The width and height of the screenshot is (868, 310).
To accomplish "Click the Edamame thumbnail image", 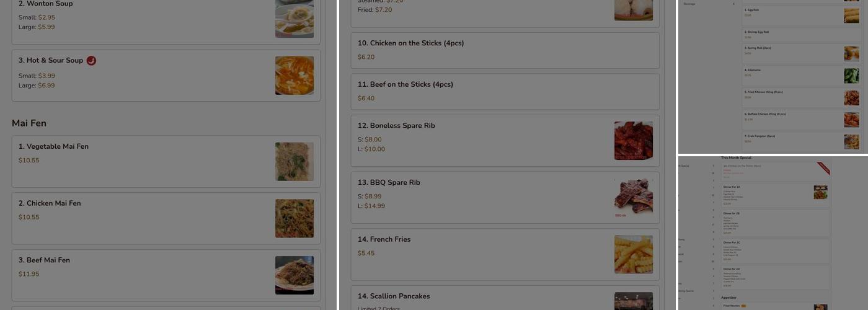I will (851, 76).
